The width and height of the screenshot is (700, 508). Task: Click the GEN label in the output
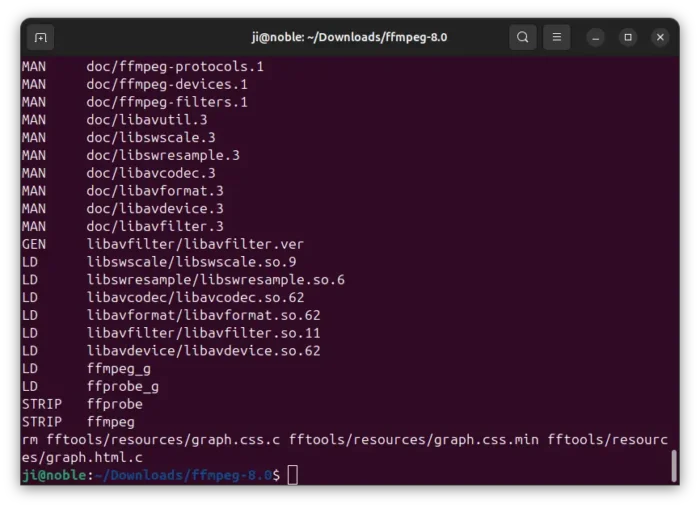pos(34,244)
